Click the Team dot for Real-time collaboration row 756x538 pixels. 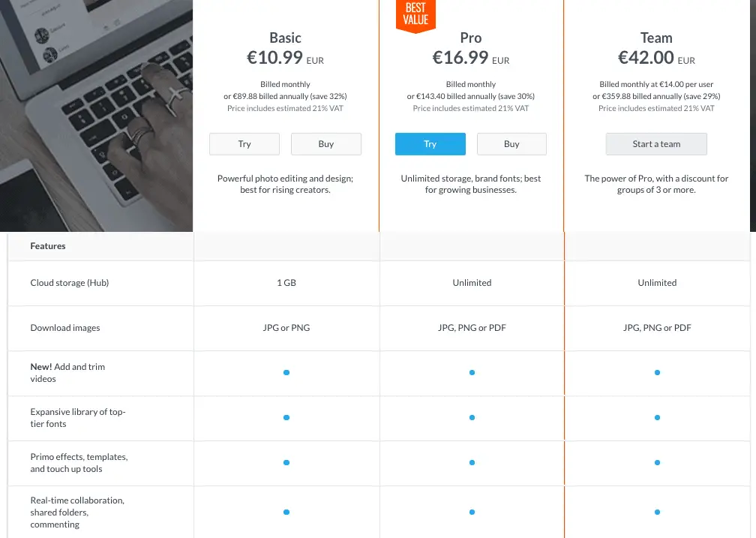point(657,512)
